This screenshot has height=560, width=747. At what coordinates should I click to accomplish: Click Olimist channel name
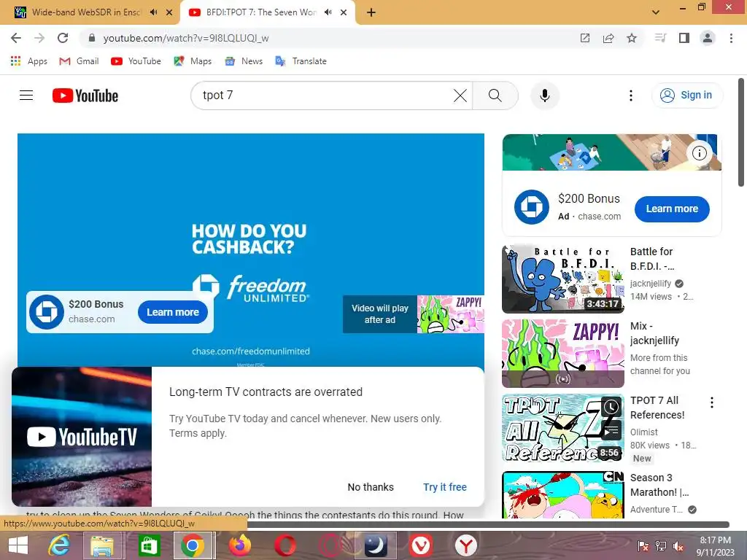(643, 432)
